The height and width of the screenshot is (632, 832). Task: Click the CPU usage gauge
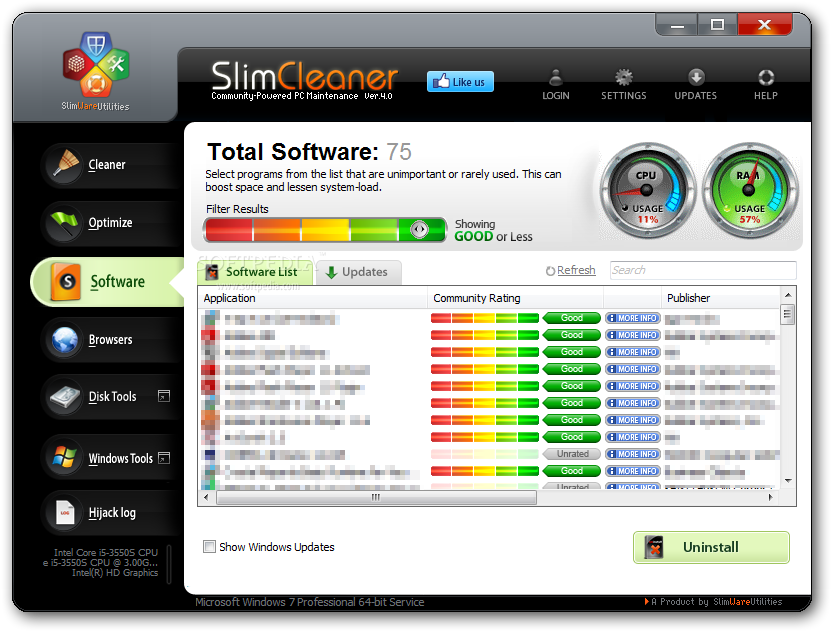pyautogui.click(x=647, y=190)
